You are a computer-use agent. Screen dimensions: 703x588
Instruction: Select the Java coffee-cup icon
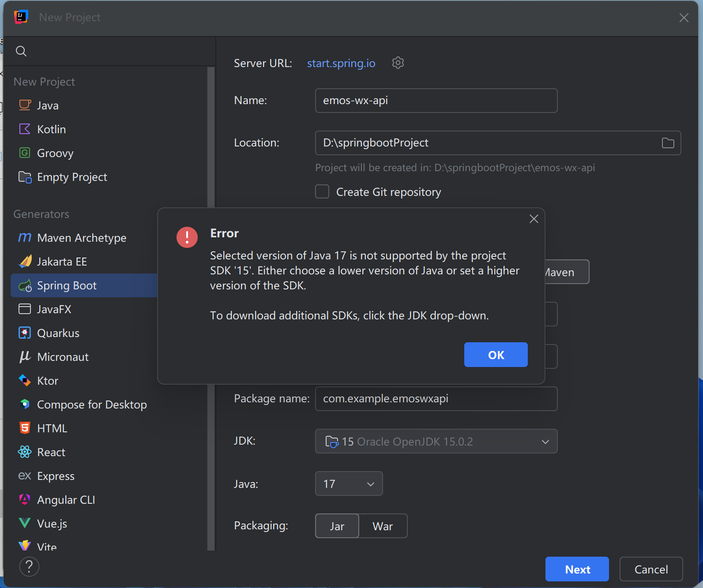25,105
